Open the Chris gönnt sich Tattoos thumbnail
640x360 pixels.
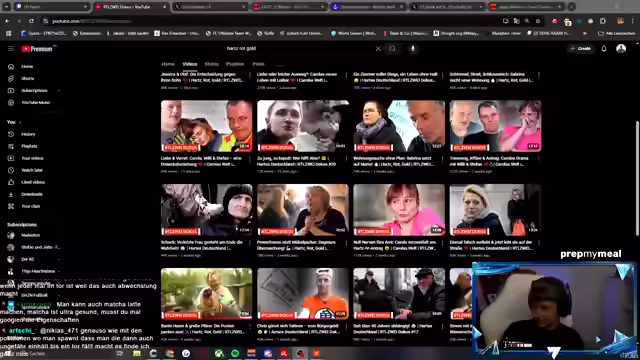[x=303, y=294]
